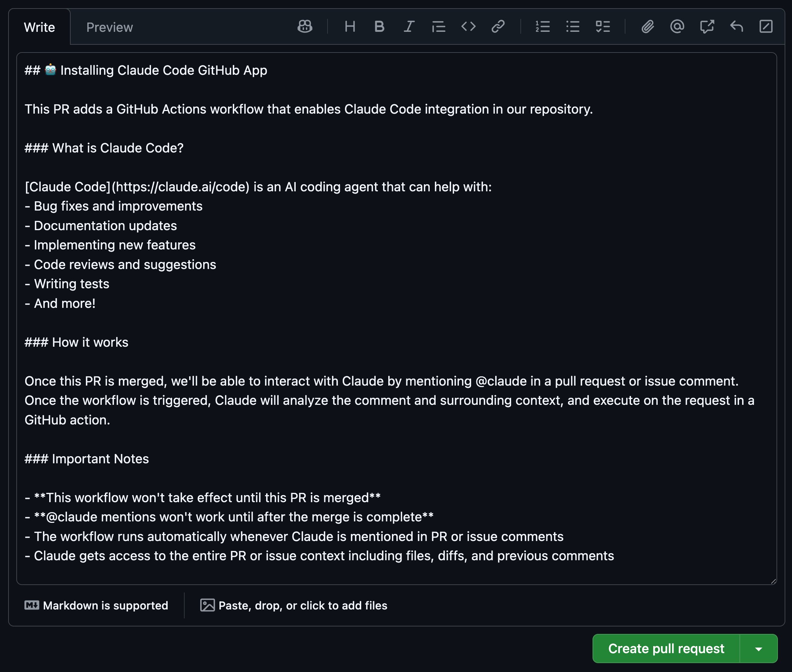Insert a task list
792x672 pixels.
point(602,26)
